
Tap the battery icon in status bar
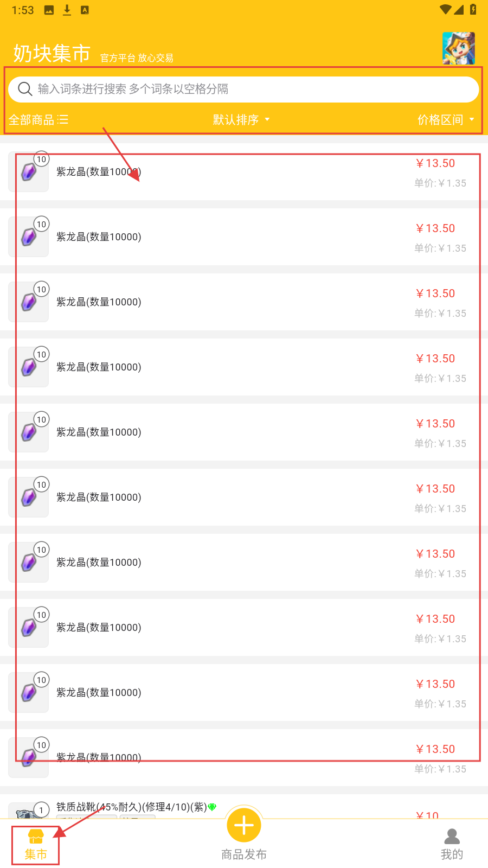point(473,10)
